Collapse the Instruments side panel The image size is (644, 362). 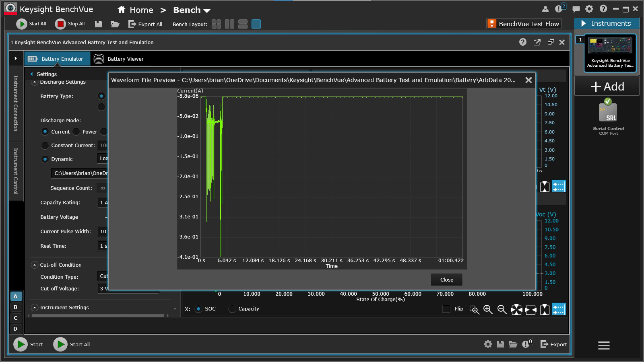point(584,24)
